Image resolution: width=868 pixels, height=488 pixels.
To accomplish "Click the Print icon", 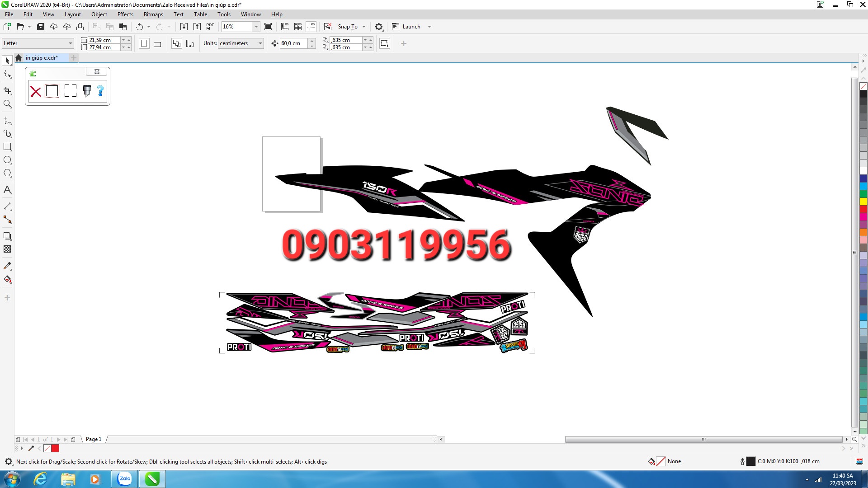I will 80,27.
